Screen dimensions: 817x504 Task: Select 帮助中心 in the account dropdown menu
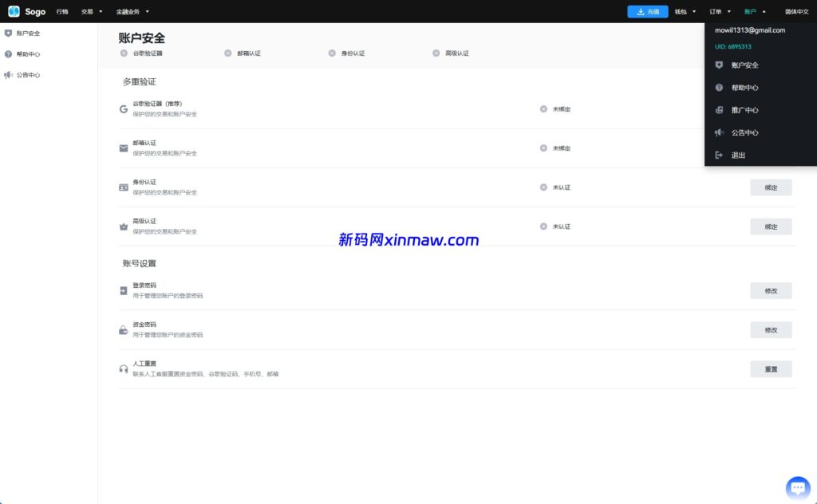pos(744,88)
